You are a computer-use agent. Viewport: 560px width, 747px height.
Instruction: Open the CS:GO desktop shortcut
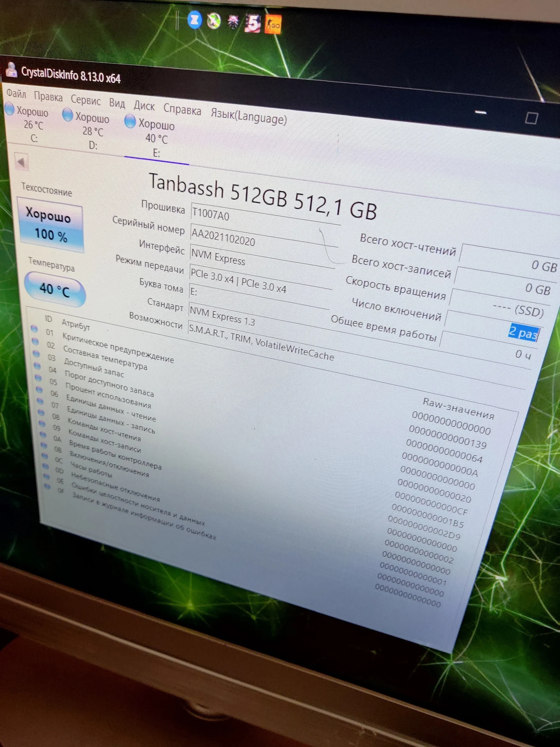pyautogui.click(x=273, y=25)
